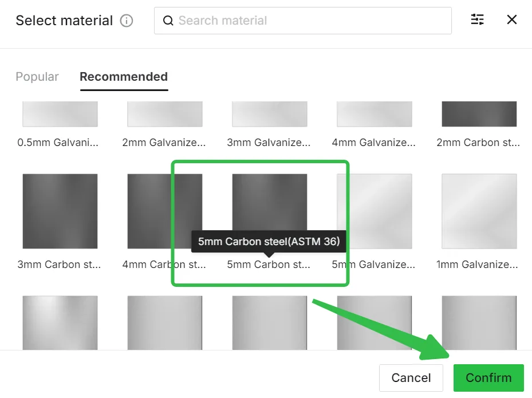Click the info icon beside Select material
This screenshot has height=398, width=532.
[127, 21]
